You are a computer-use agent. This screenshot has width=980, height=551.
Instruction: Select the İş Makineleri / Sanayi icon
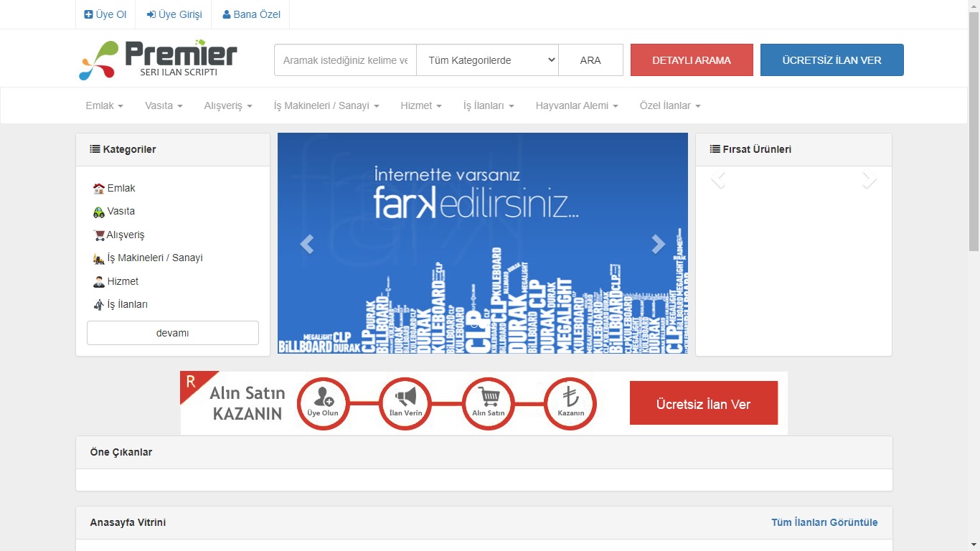coord(99,258)
